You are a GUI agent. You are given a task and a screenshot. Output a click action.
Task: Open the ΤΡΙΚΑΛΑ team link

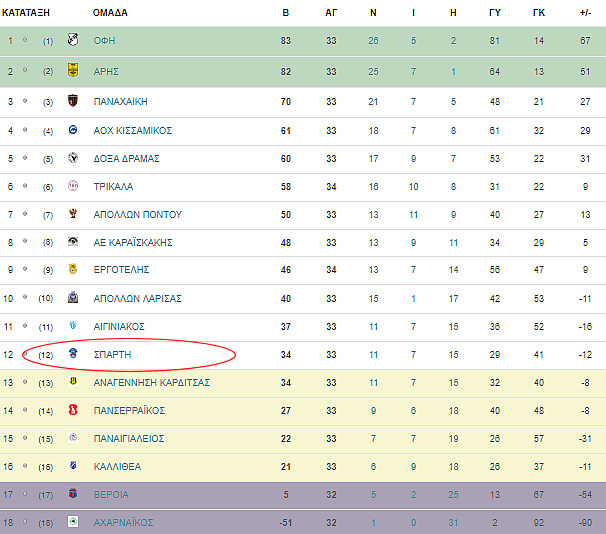113,187
